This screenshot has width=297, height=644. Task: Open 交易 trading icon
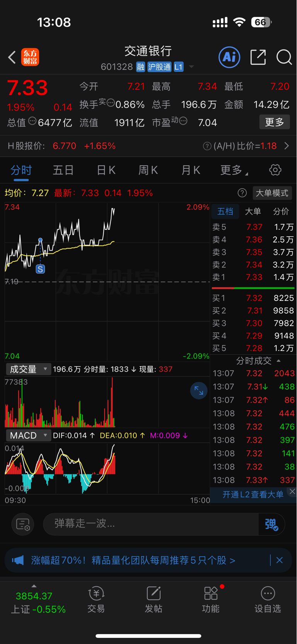[96, 600]
